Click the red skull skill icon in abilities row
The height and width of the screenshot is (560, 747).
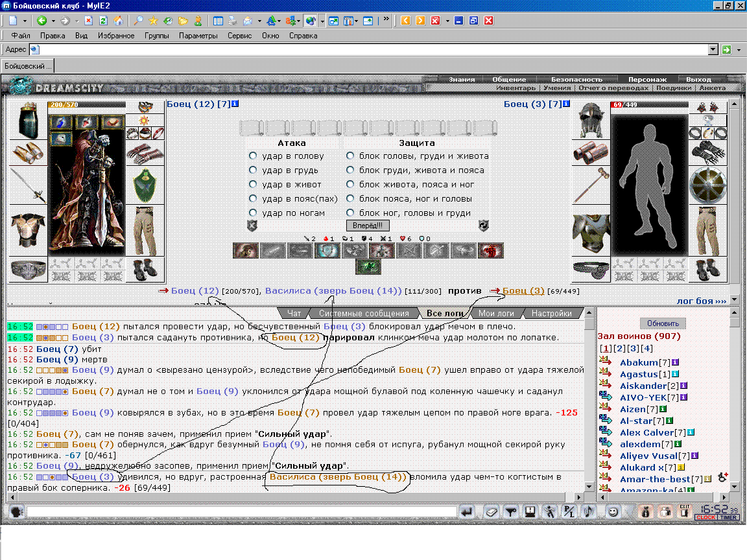click(491, 250)
